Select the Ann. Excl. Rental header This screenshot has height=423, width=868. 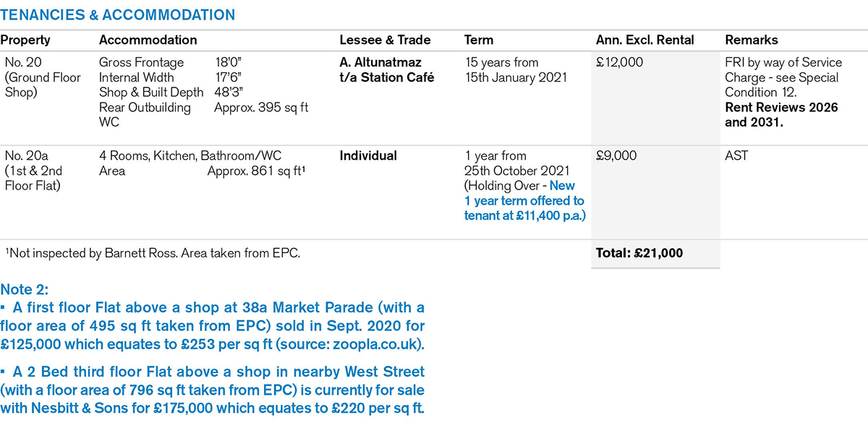point(644,40)
